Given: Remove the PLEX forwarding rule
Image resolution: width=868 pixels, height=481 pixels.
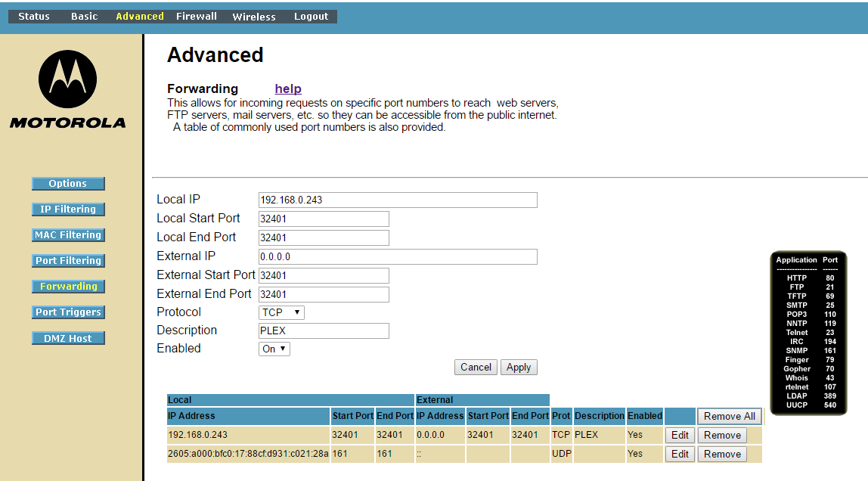Looking at the screenshot, I should [x=722, y=435].
